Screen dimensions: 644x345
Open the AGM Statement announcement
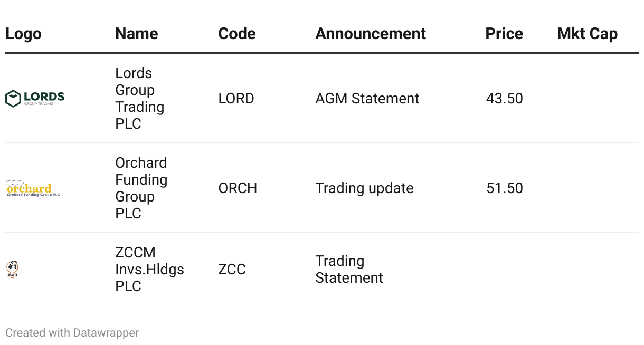pyautogui.click(x=367, y=99)
